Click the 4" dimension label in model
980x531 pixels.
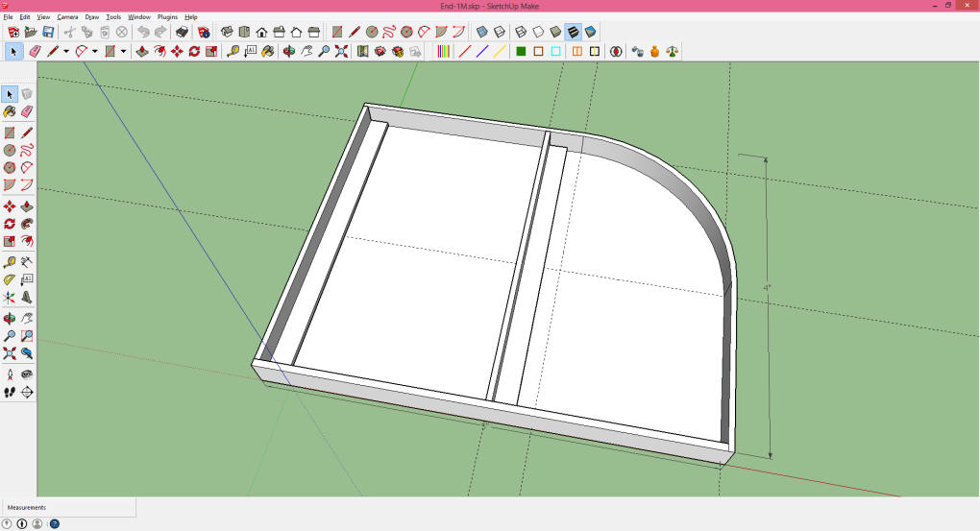(x=767, y=287)
